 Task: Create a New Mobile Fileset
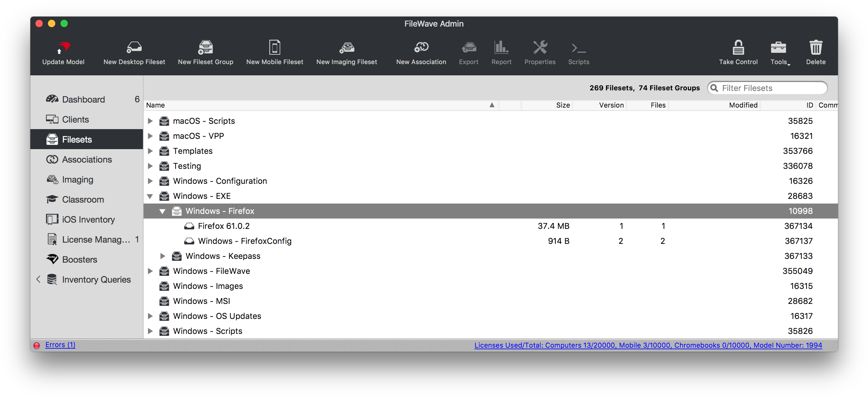coord(275,48)
